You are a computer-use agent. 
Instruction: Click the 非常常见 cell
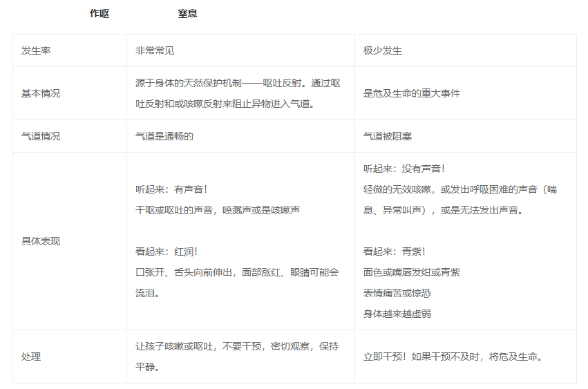point(160,51)
